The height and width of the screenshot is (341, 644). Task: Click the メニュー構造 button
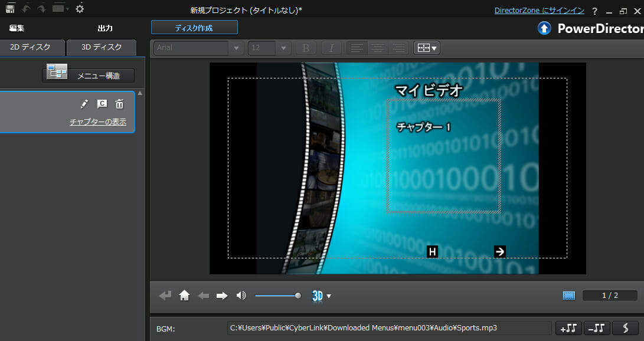coord(88,76)
